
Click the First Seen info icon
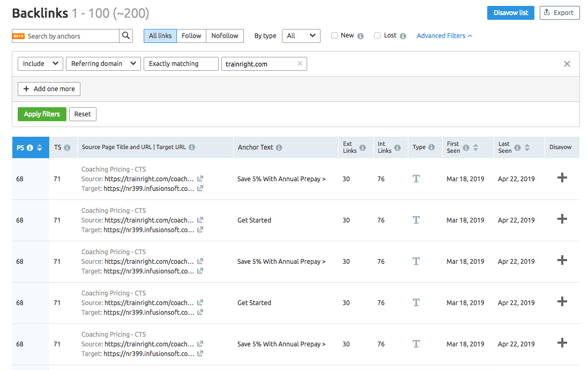tap(466, 147)
